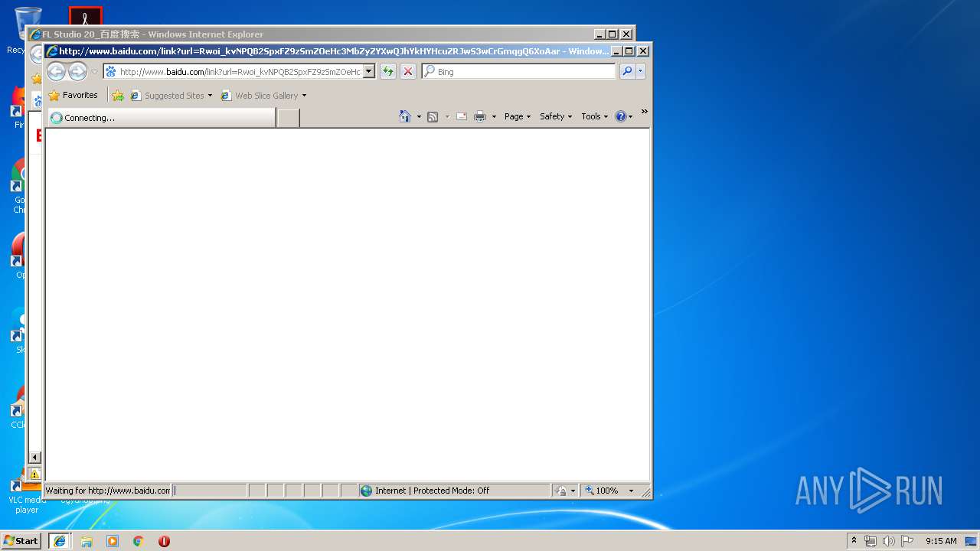The width and height of the screenshot is (980, 551).
Task: Open the zoom level dropdown arrow
Action: 632,491
